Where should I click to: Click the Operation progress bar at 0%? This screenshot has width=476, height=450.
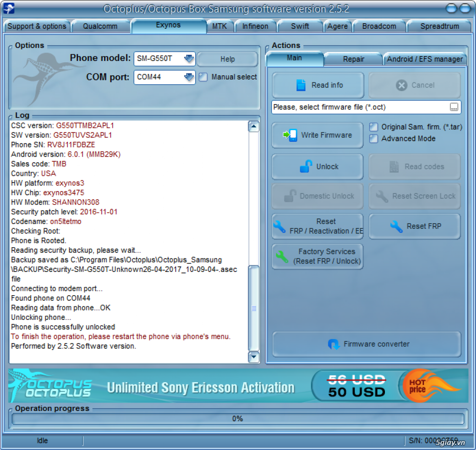coord(238,419)
